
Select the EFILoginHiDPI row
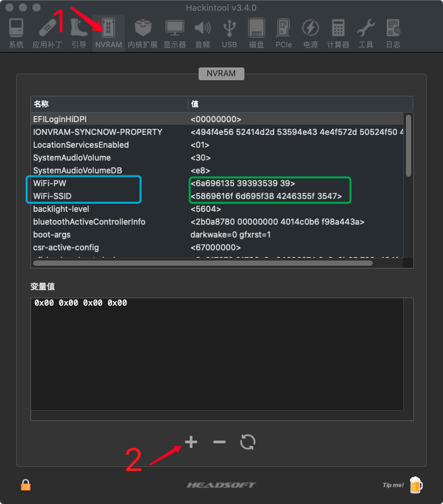pyautogui.click(x=217, y=119)
